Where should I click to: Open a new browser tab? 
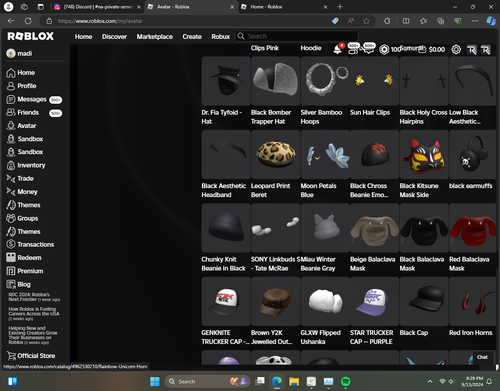[340, 7]
